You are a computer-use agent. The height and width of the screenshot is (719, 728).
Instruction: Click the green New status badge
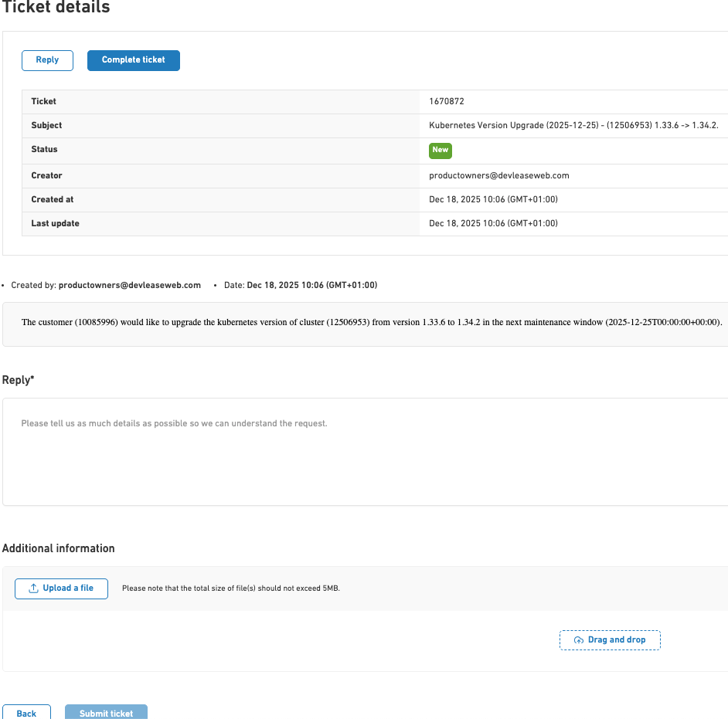pyautogui.click(x=441, y=151)
